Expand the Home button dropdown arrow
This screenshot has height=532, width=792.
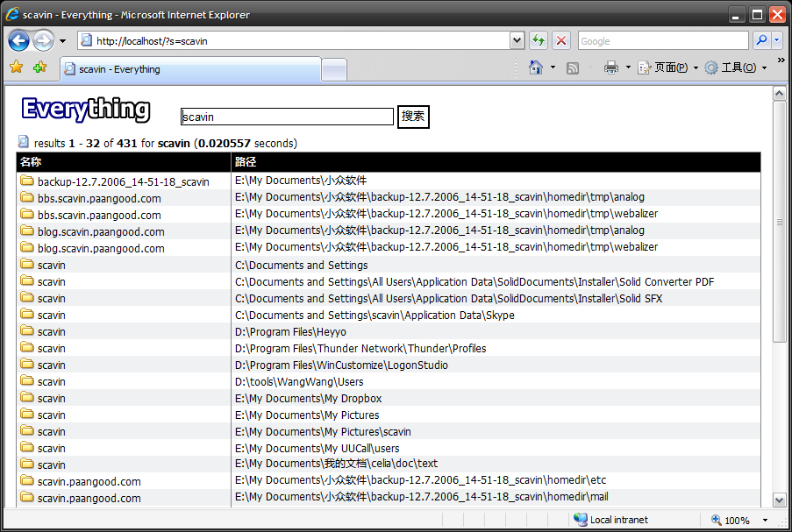click(x=553, y=67)
